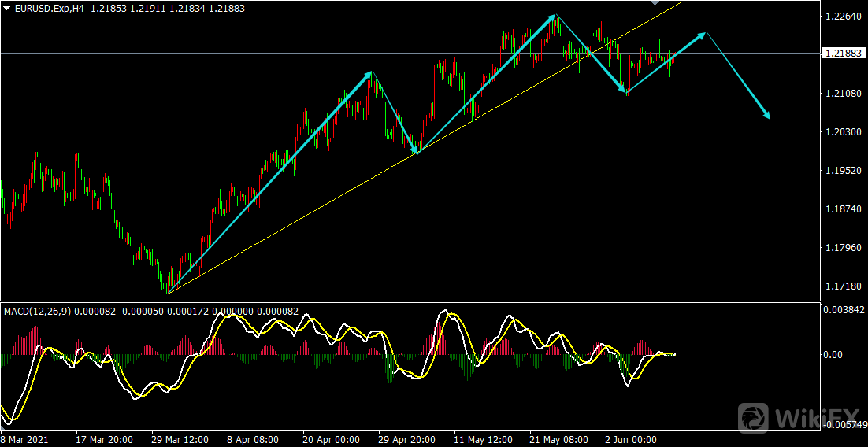Click the 29 Apr 20:00 time label

point(407,440)
